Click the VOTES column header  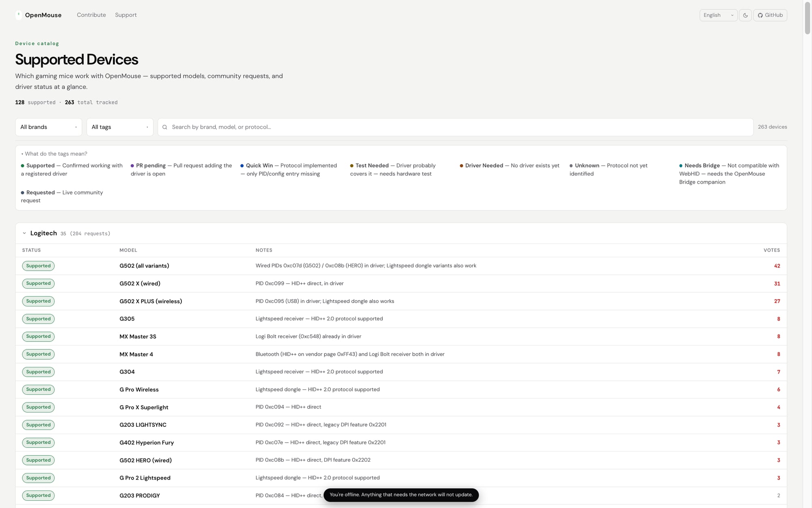pos(772,250)
